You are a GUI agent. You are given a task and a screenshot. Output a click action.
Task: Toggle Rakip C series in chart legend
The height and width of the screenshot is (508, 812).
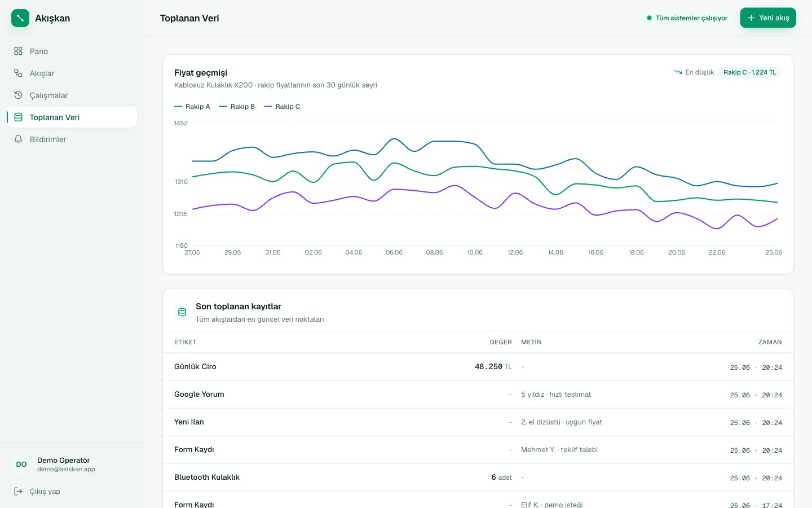pos(282,107)
